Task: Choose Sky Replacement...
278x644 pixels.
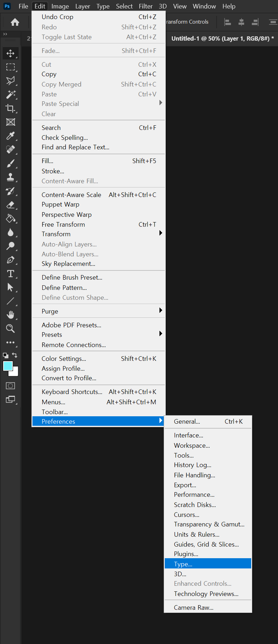Action: click(x=98, y=264)
